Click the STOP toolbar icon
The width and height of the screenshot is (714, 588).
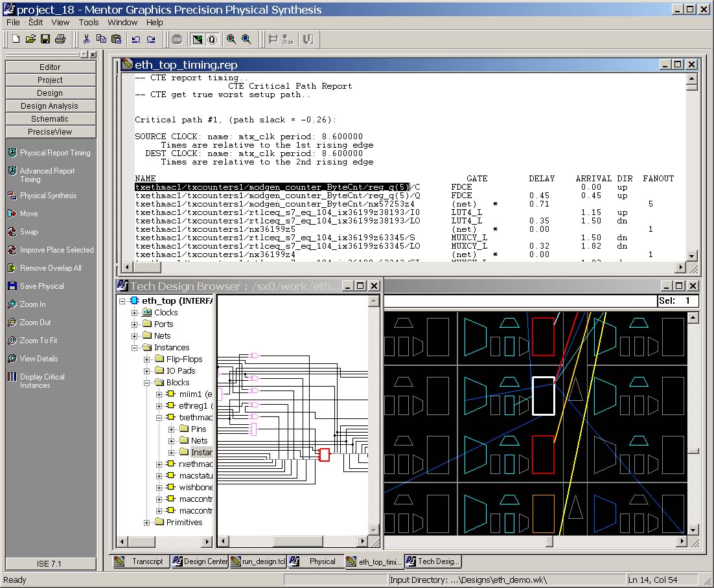pyautogui.click(x=177, y=39)
